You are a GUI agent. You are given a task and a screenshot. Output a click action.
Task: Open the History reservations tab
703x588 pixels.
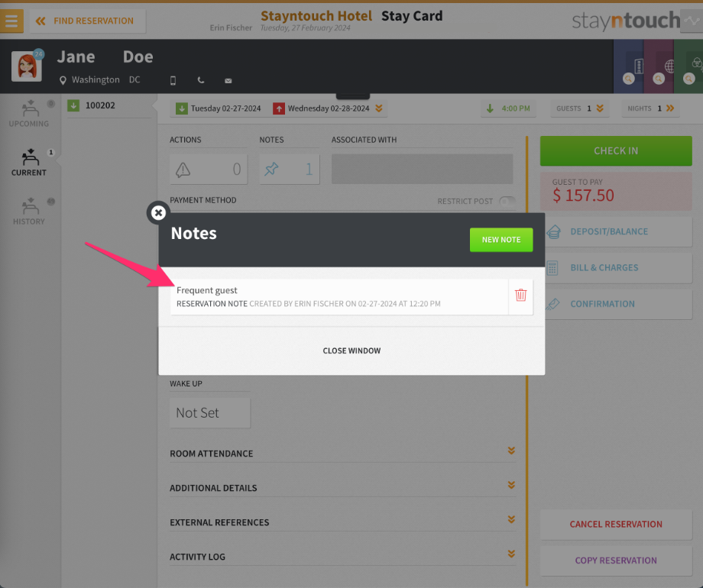tap(29, 212)
